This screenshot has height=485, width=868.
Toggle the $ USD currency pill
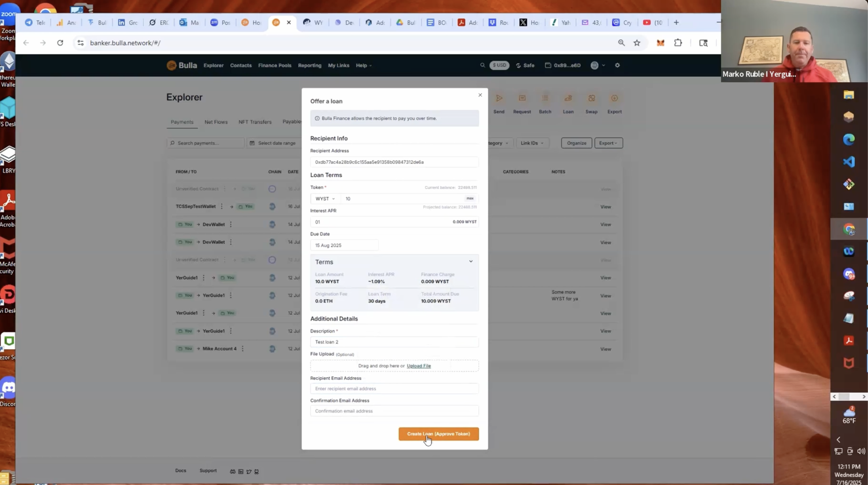click(x=499, y=65)
